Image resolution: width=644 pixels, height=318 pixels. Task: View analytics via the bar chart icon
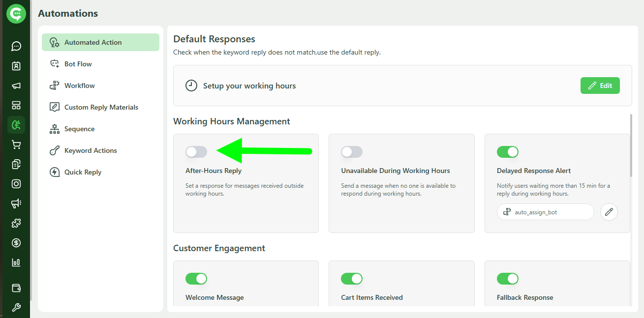coord(16,262)
